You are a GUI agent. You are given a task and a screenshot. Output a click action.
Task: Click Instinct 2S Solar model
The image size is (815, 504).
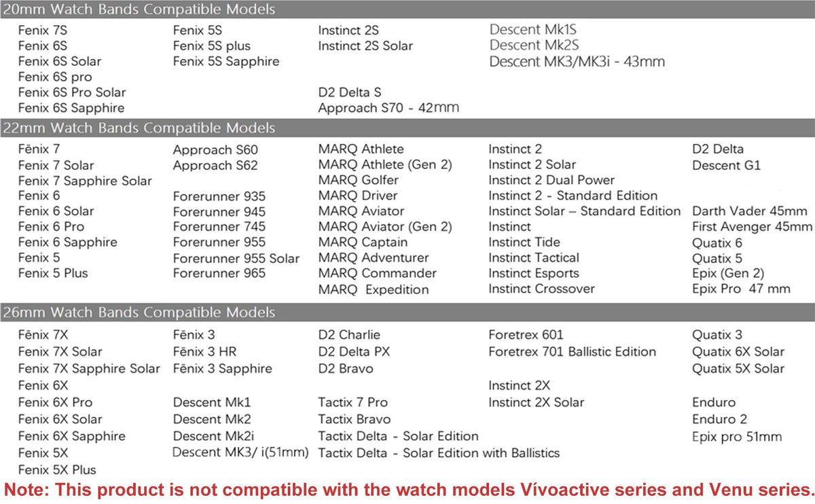(365, 46)
